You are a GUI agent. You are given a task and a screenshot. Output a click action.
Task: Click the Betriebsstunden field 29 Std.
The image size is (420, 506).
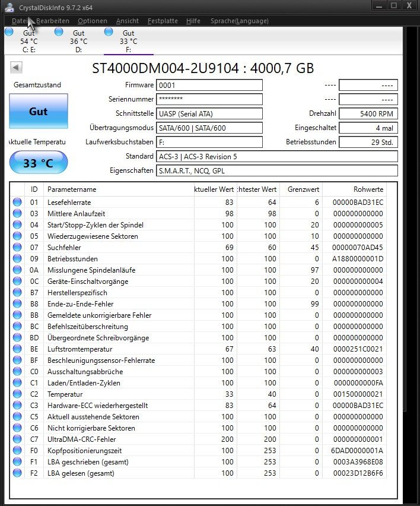368,142
